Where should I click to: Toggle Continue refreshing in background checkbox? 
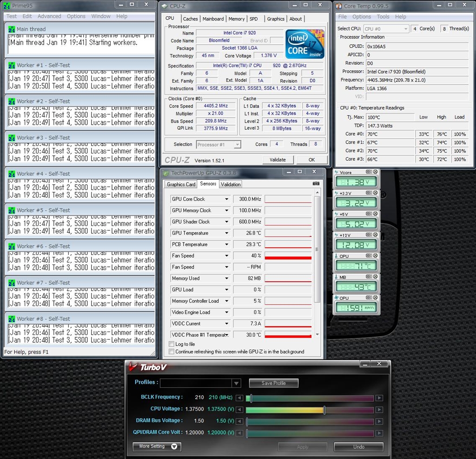click(172, 352)
